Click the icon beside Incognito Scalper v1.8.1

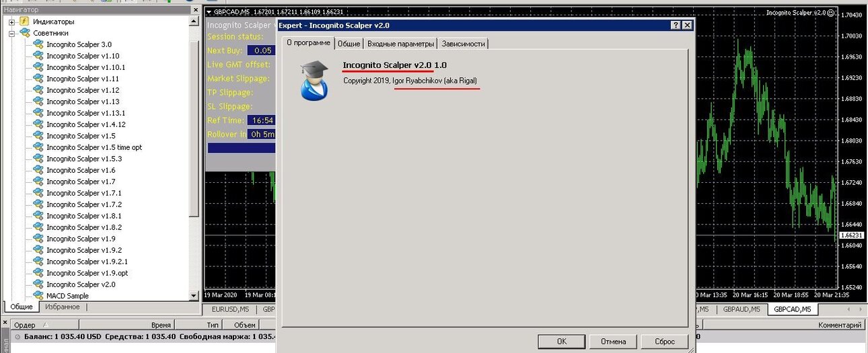(39, 216)
